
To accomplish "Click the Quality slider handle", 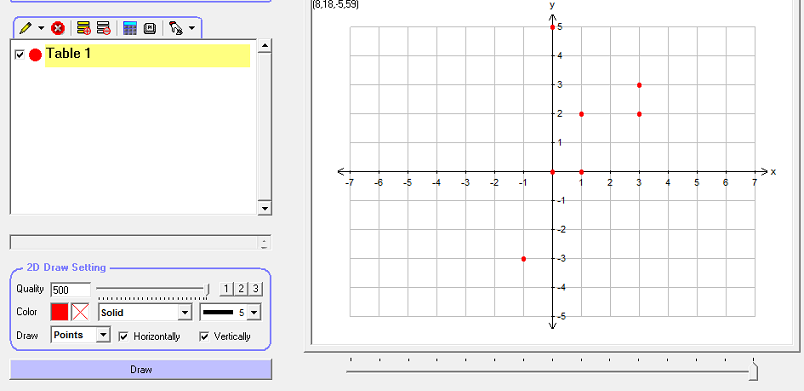I will tap(208, 290).
